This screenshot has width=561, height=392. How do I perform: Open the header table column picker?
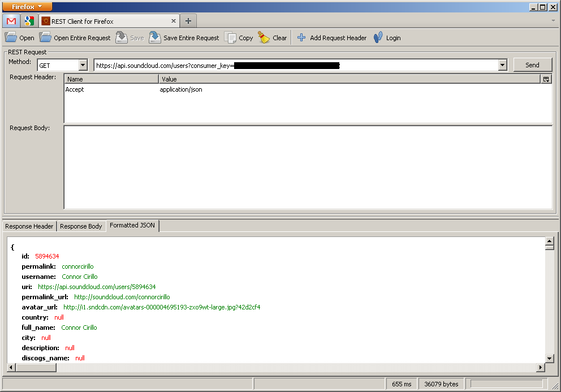click(x=546, y=79)
